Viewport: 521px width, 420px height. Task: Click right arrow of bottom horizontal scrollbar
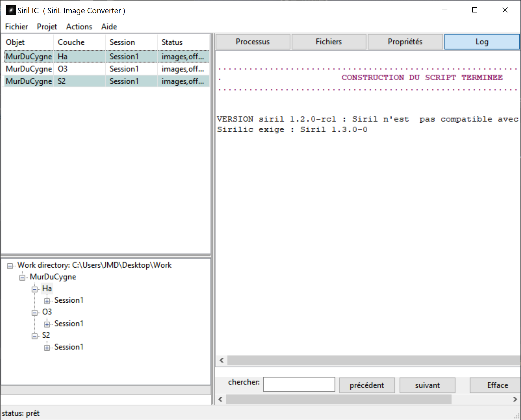click(515, 399)
